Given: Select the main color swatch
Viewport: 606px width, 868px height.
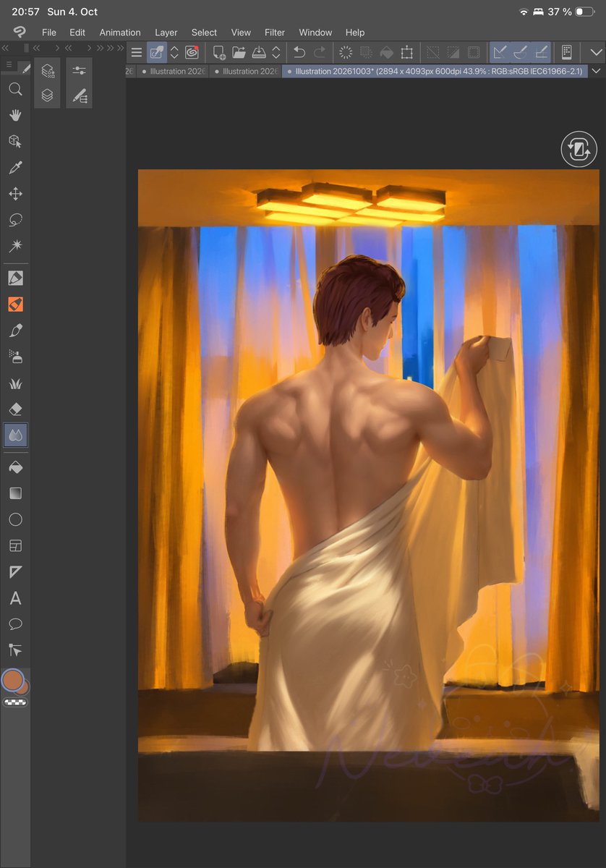Looking at the screenshot, I should click(12, 680).
